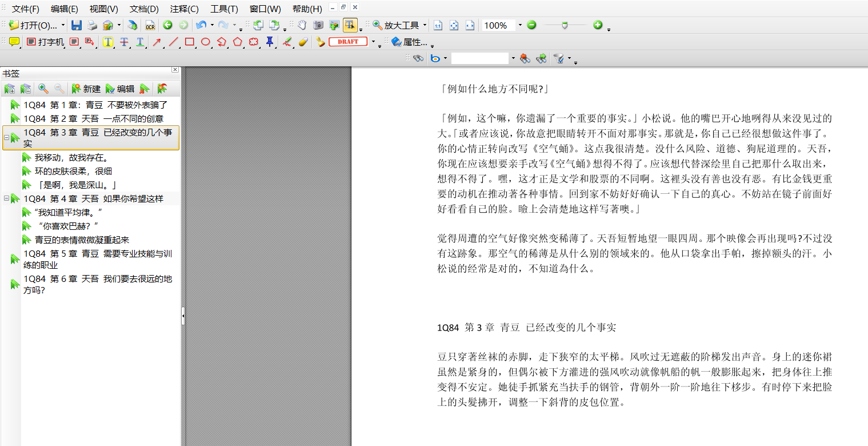
Task: Toggle the Select Text tool
Action: pos(350,25)
